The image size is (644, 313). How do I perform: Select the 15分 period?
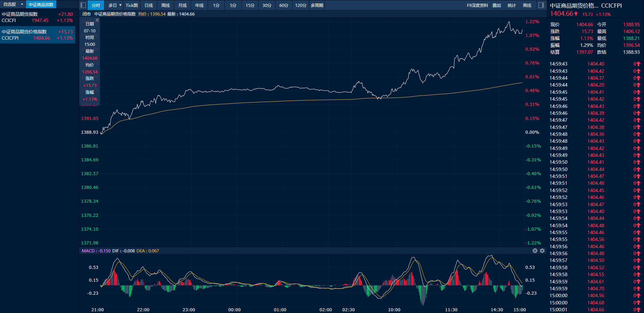tap(250, 5)
